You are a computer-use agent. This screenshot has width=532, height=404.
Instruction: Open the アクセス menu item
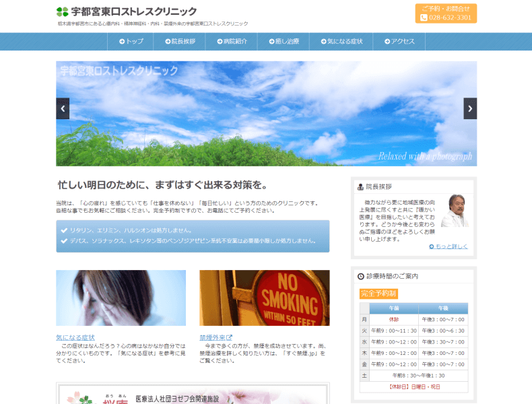399,41
